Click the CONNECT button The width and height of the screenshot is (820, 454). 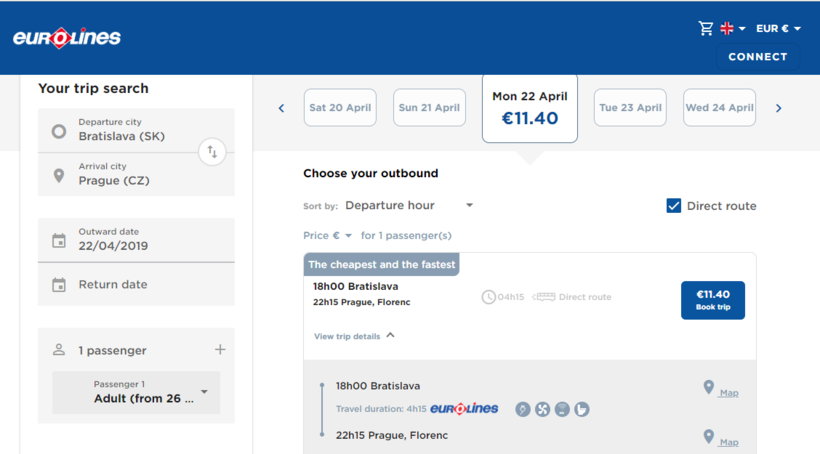click(x=758, y=56)
